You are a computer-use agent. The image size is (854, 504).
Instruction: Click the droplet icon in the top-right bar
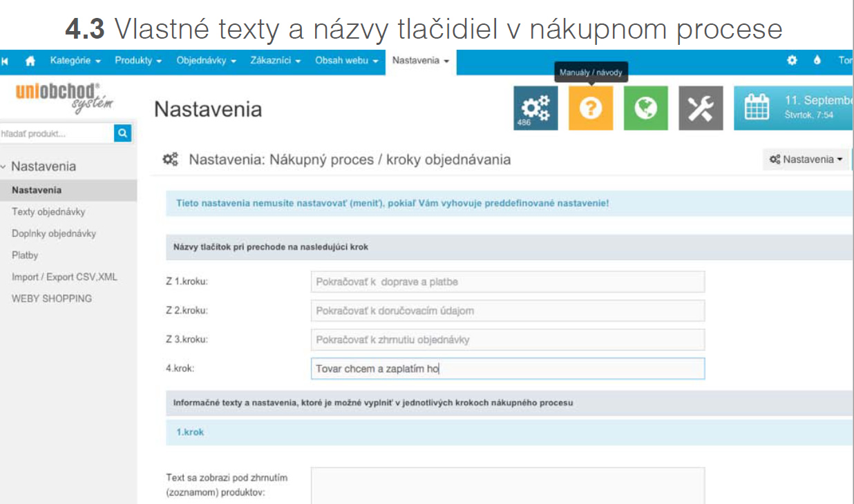coord(817,61)
